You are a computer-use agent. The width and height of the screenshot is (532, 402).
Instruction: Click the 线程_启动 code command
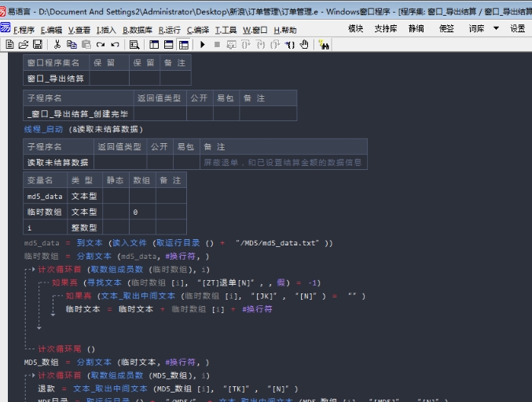pos(43,129)
